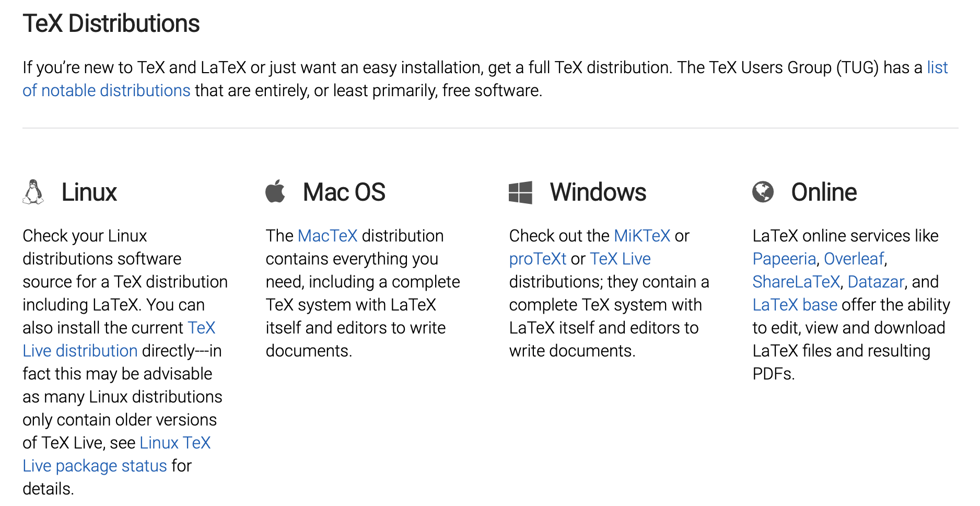Click the Mac OS section heading
The width and height of the screenshot is (980, 506).
344,192
